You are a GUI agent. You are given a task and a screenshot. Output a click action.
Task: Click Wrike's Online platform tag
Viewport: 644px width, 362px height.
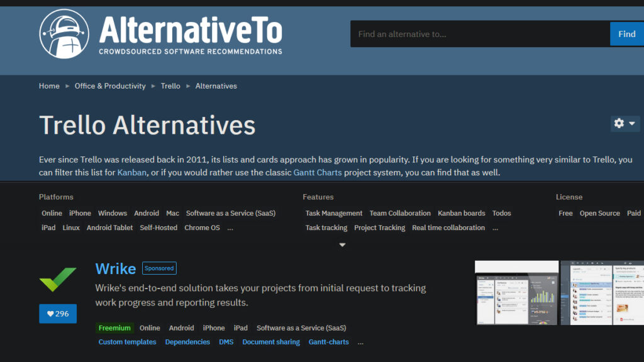click(150, 328)
